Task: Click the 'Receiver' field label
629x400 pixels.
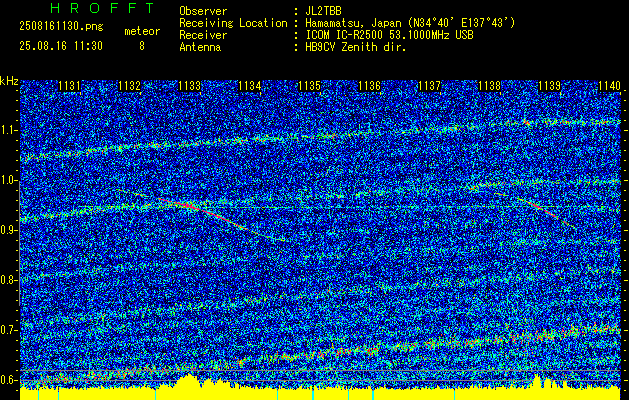Action: pyautogui.click(x=203, y=35)
